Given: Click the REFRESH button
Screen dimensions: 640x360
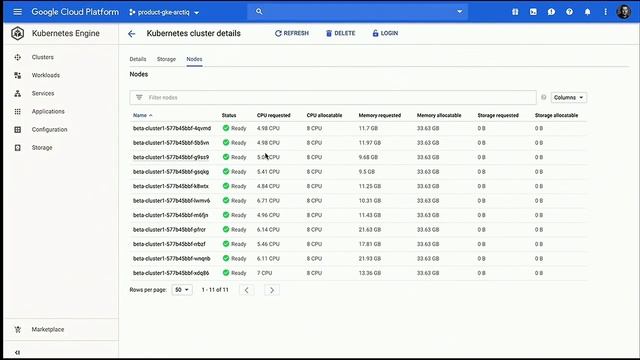Looking at the screenshot, I should (x=291, y=33).
